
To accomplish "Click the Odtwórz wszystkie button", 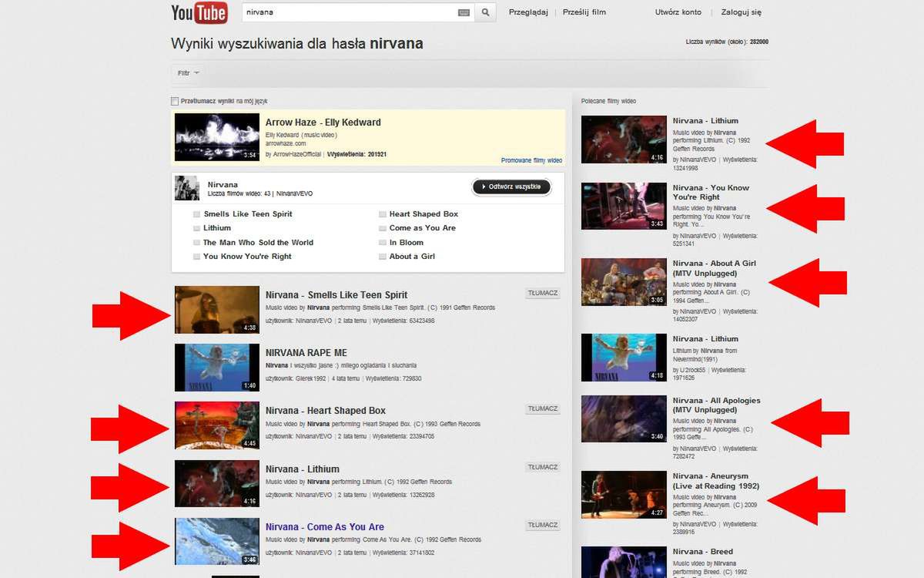I will 511,187.
